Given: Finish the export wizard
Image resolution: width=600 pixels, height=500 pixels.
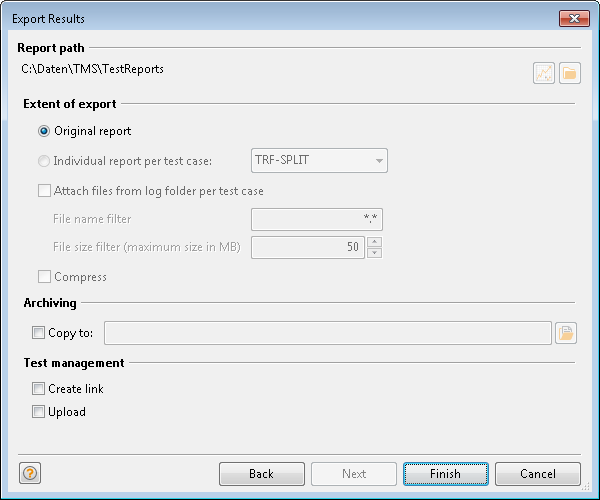Looking at the screenshot, I should pos(445,474).
